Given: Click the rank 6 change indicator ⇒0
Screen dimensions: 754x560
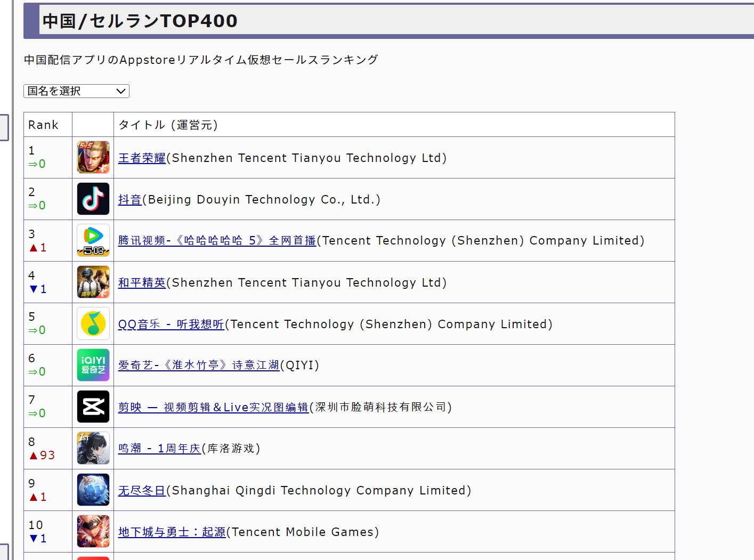Looking at the screenshot, I should (x=37, y=372).
